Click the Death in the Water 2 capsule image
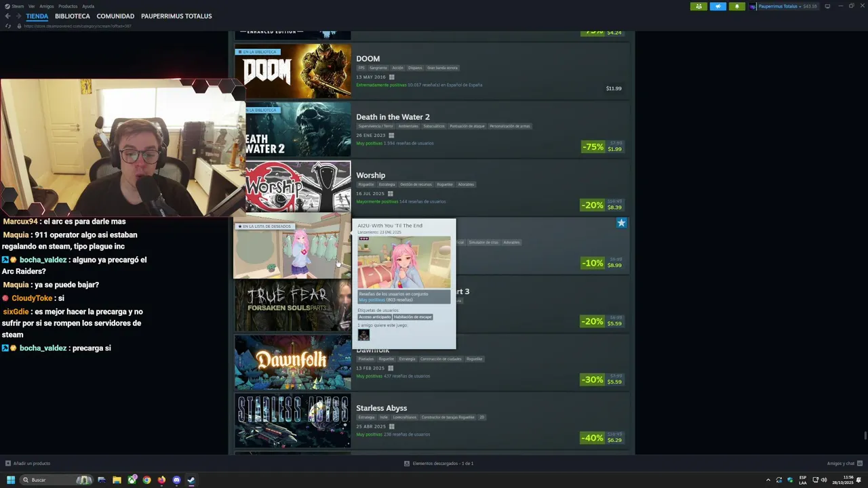868x488 pixels. point(298,129)
